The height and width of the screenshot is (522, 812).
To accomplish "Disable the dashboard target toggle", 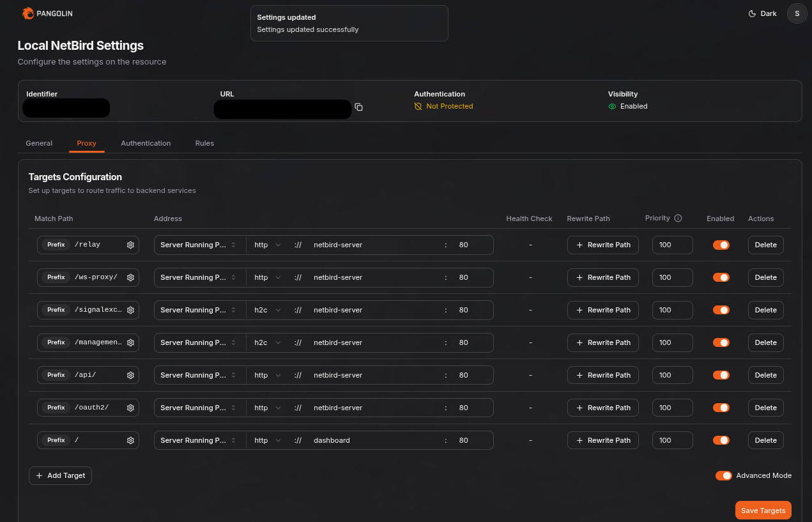I will pos(721,440).
